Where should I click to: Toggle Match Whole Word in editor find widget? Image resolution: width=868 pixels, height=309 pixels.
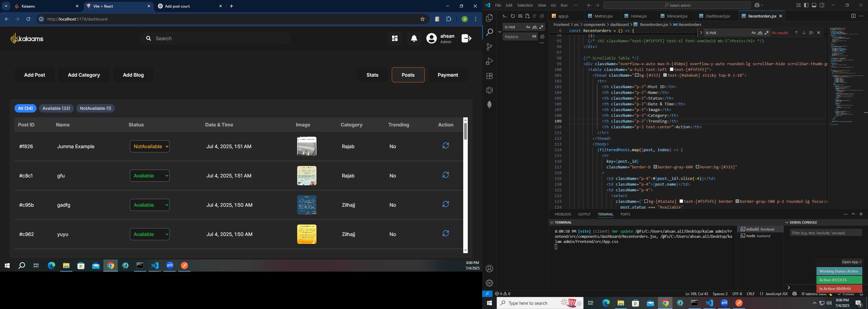pos(760,33)
